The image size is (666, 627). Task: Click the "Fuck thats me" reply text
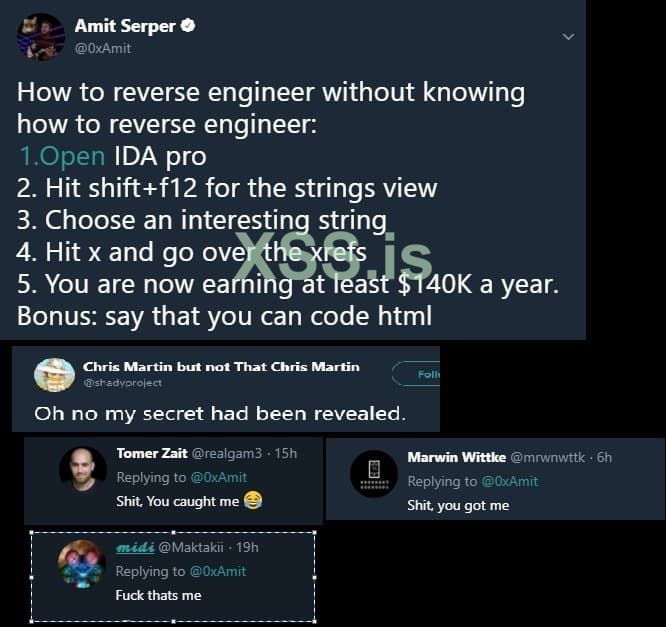[158, 595]
